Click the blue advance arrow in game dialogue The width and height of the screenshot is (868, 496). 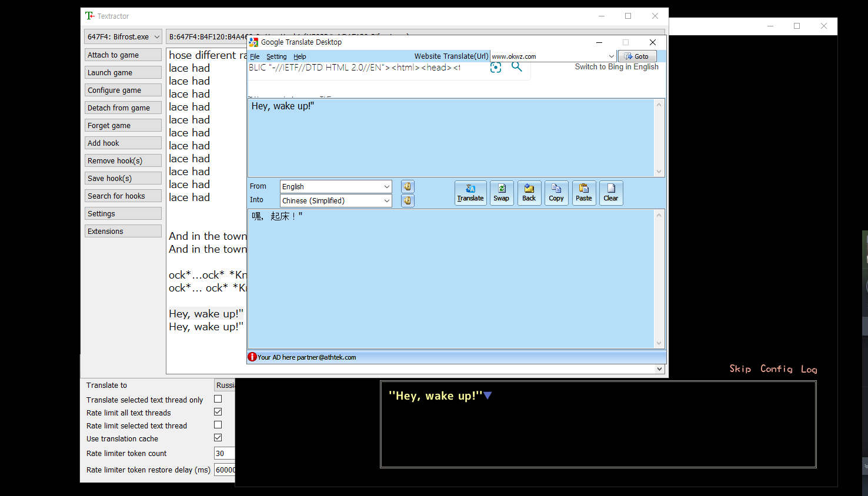(x=488, y=396)
